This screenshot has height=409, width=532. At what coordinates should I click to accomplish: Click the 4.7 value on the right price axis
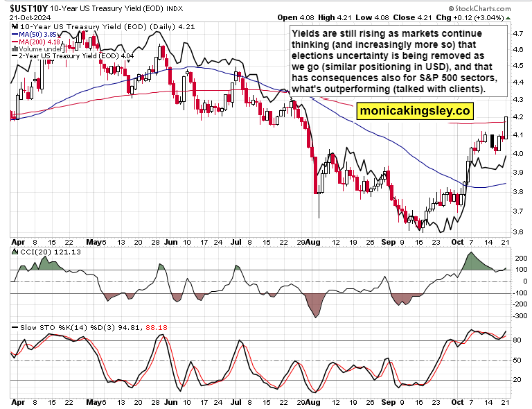tap(517, 33)
